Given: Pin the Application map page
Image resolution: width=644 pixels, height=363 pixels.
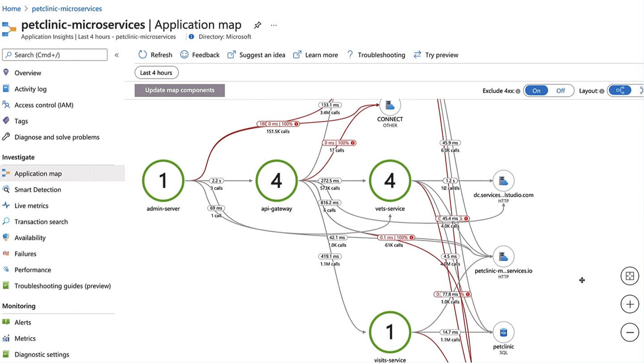Looking at the screenshot, I should 257,25.
